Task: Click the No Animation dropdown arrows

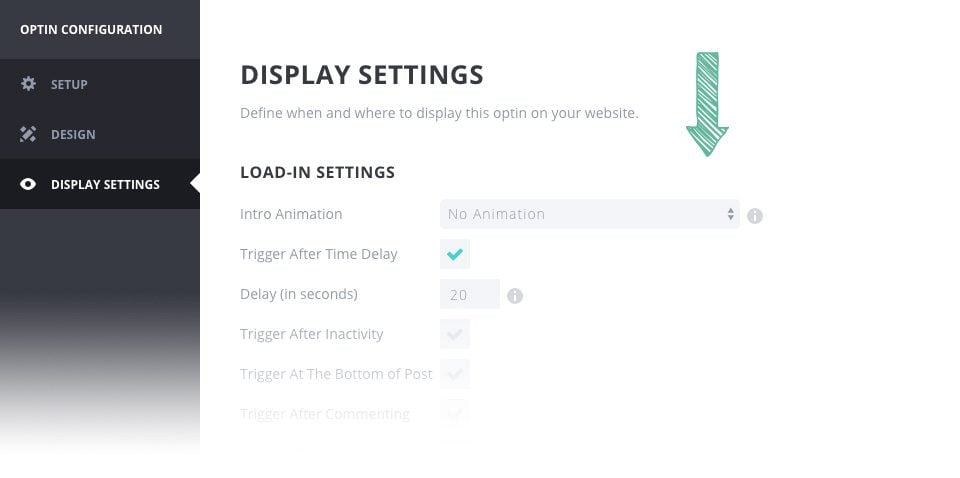Action: point(731,214)
